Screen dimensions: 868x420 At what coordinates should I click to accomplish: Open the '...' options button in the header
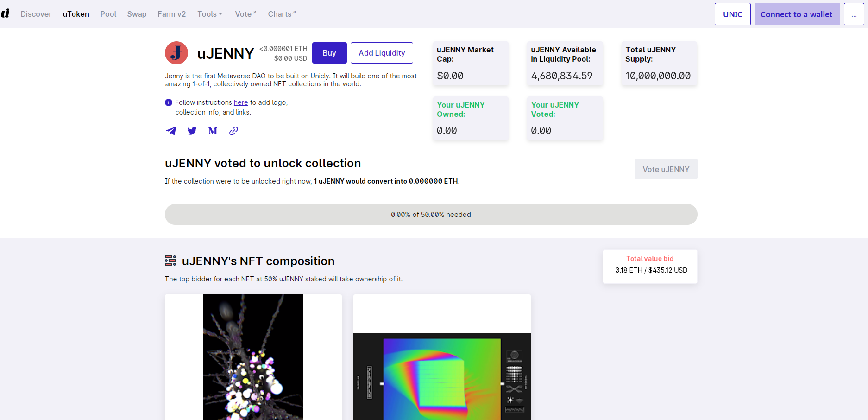pos(854,14)
